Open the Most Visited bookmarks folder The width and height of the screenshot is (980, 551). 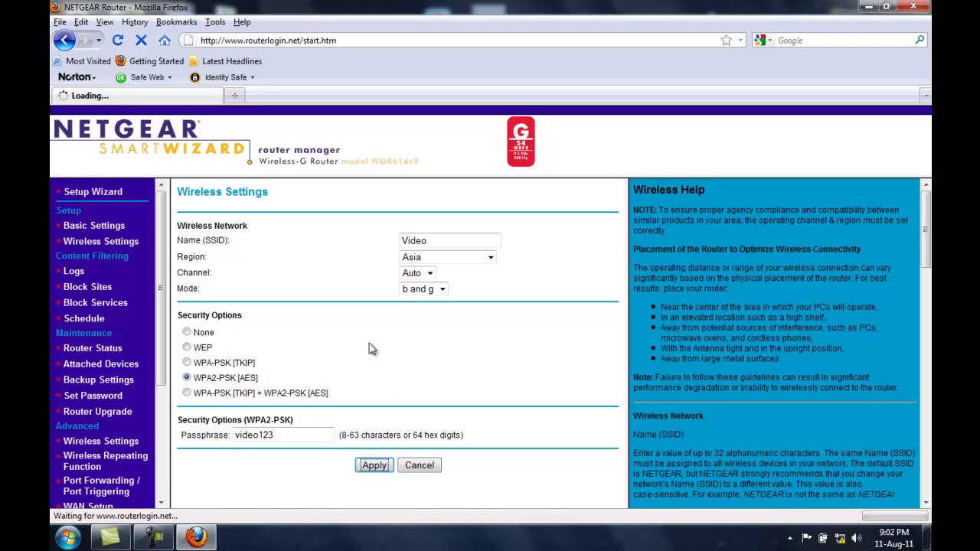coord(82,61)
